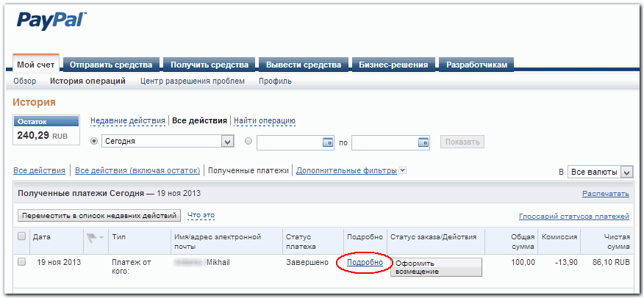Click the 19 ноя 2013 date cell
This screenshot has width=644, height=298.
point(59,262)
